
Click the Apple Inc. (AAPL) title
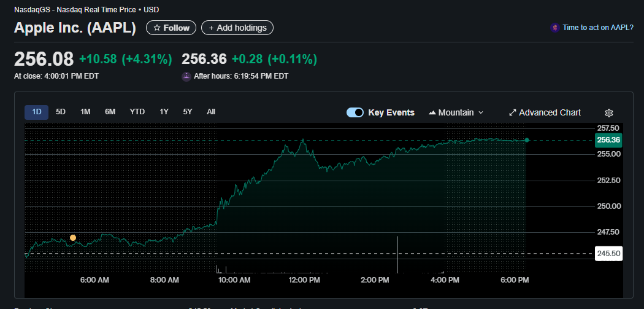point(75,28)
